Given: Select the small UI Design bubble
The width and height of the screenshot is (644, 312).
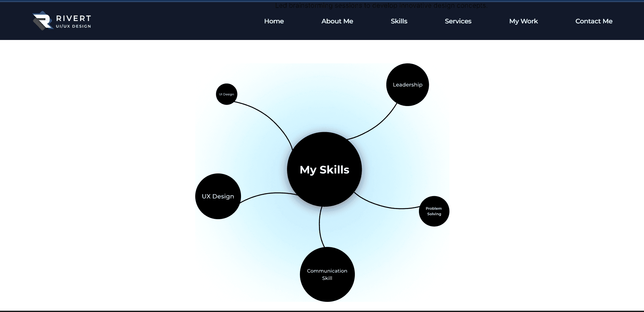Looking at the screenshot, I should tap(226, 94).
